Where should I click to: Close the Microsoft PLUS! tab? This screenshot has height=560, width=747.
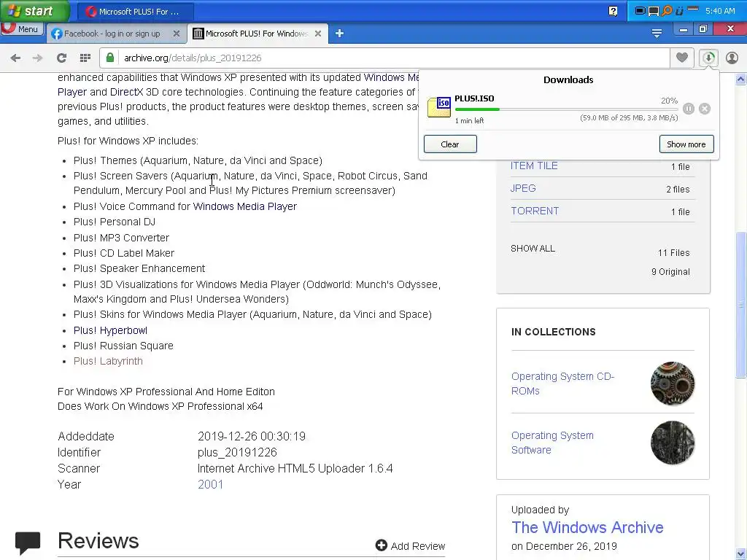318,34
